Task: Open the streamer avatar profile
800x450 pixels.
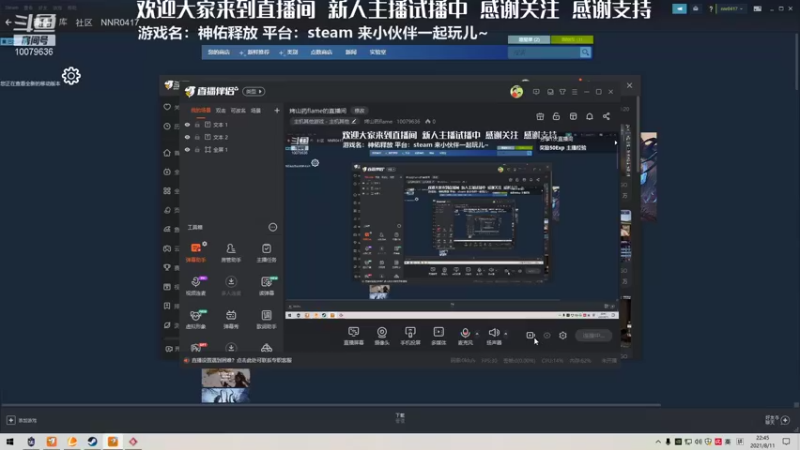Action: [516, 92]
